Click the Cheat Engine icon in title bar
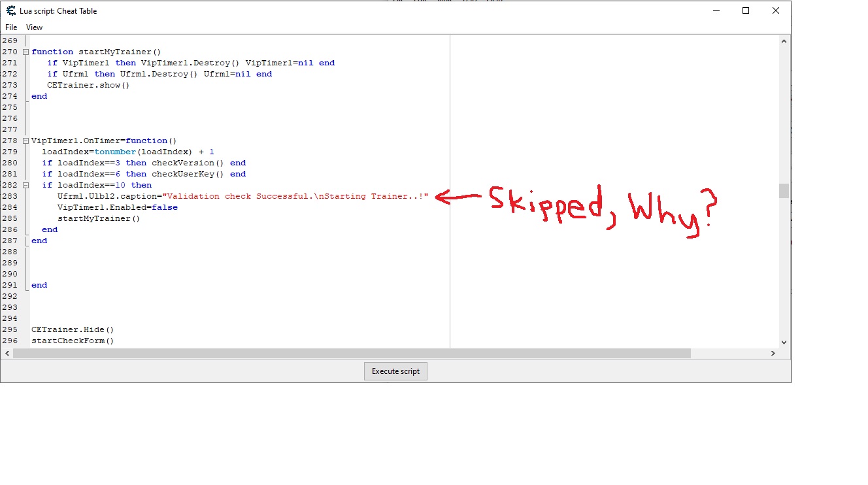 click(10, 10)
